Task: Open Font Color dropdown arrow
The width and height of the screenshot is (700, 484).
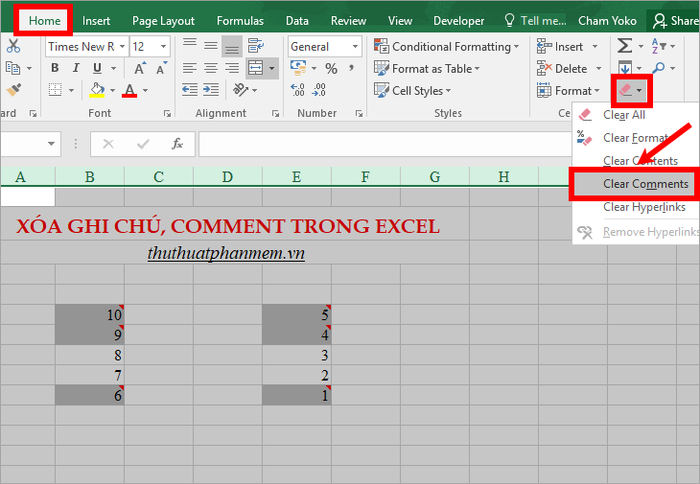Action: tap(145, 90)
